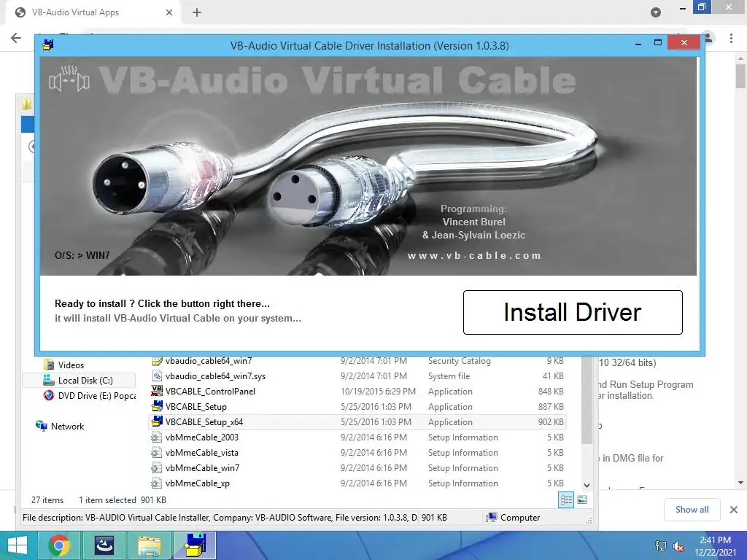Click the 848 KB size cell
Viewport: 747px width, 560px height.
(551, 392)
